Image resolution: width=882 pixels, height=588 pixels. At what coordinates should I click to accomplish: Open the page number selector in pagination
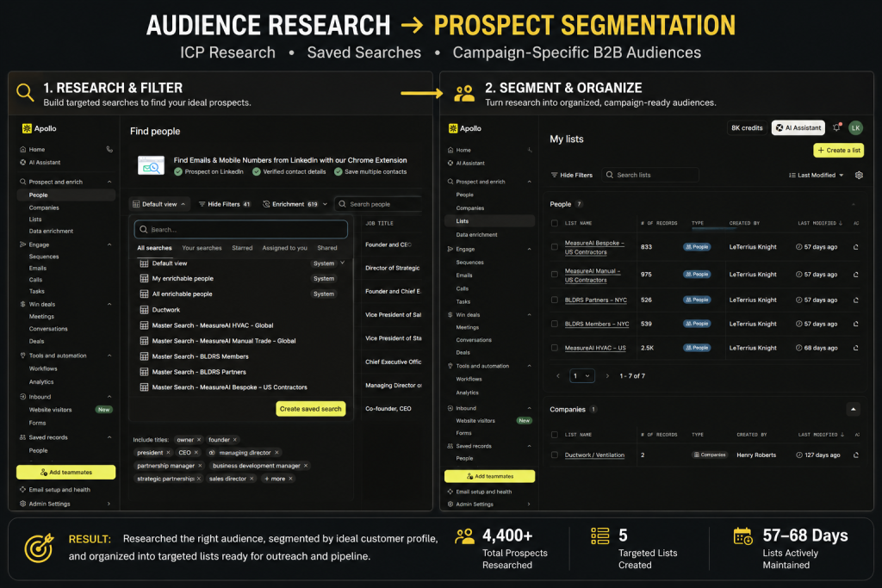click(x=581, y=375)
